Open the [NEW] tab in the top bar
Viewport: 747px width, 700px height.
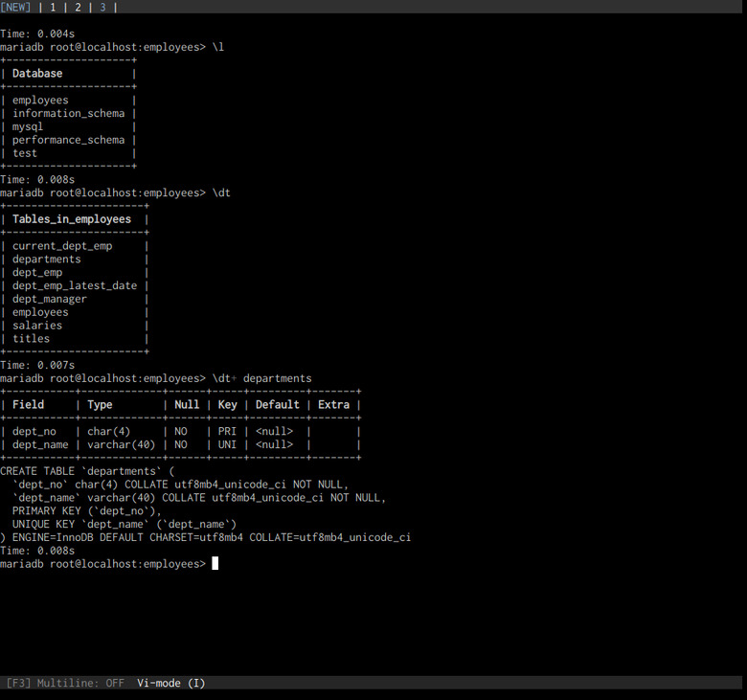coord(15,7)
